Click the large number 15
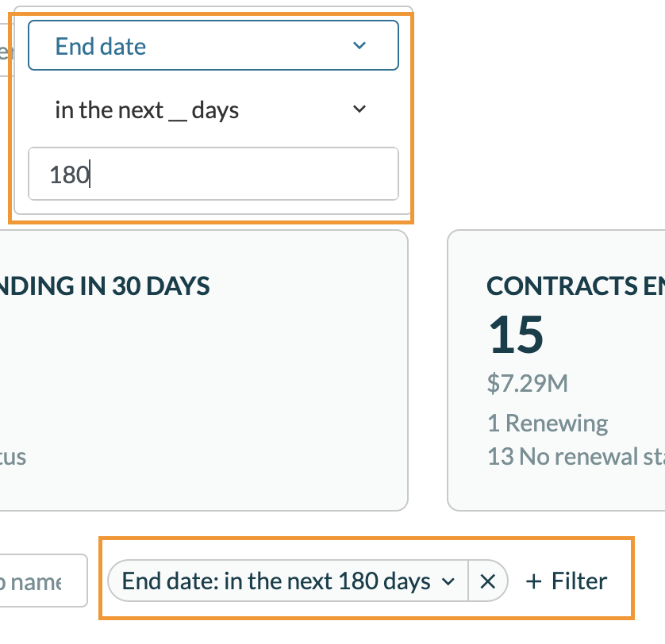This screenshot has width=665, height=644. 517,335
